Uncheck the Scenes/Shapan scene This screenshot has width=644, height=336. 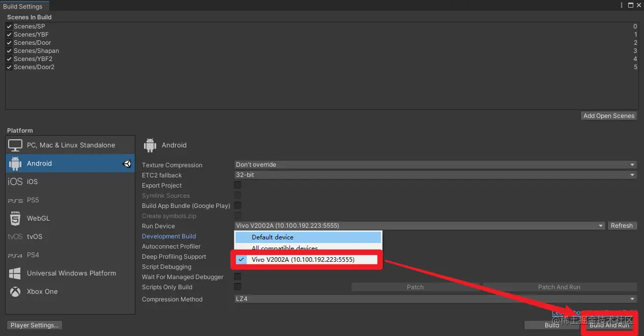point(9,51)
